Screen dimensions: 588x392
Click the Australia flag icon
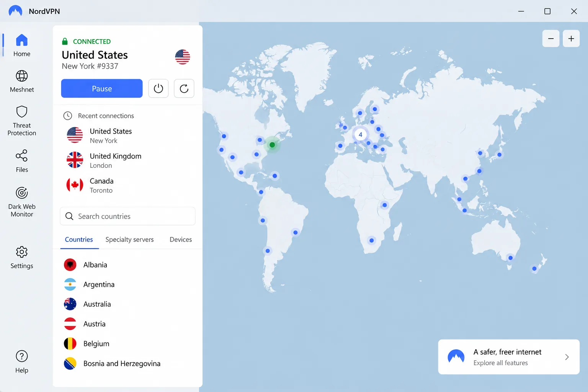[70, 304]
